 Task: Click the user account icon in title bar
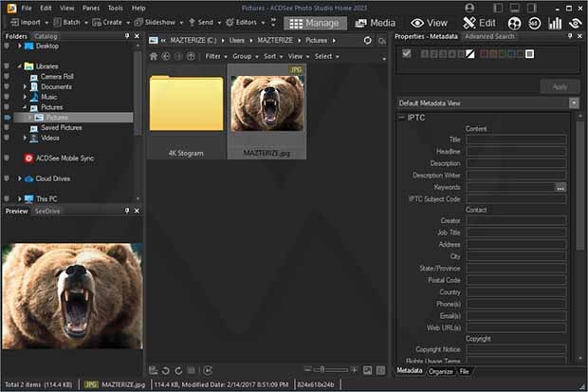[469, 8]
